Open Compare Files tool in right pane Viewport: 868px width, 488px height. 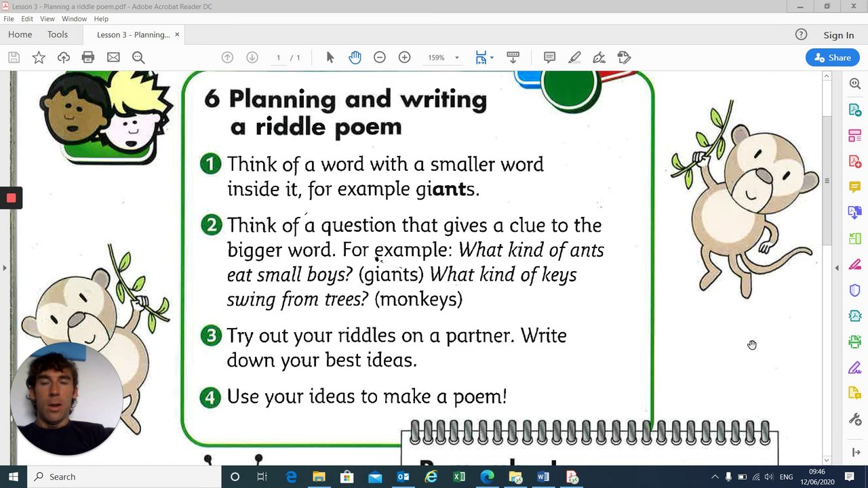(x=854, y=239)
